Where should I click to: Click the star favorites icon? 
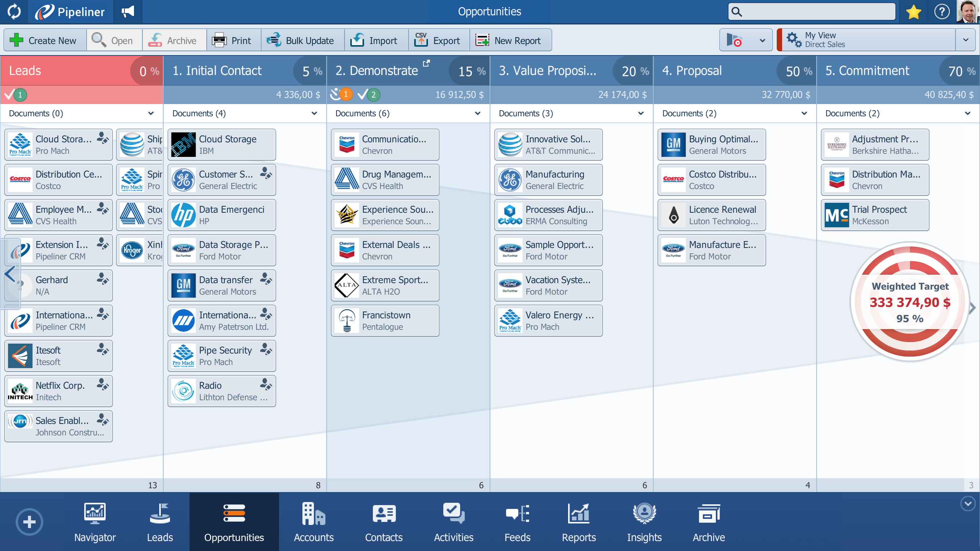pos(914,11)
